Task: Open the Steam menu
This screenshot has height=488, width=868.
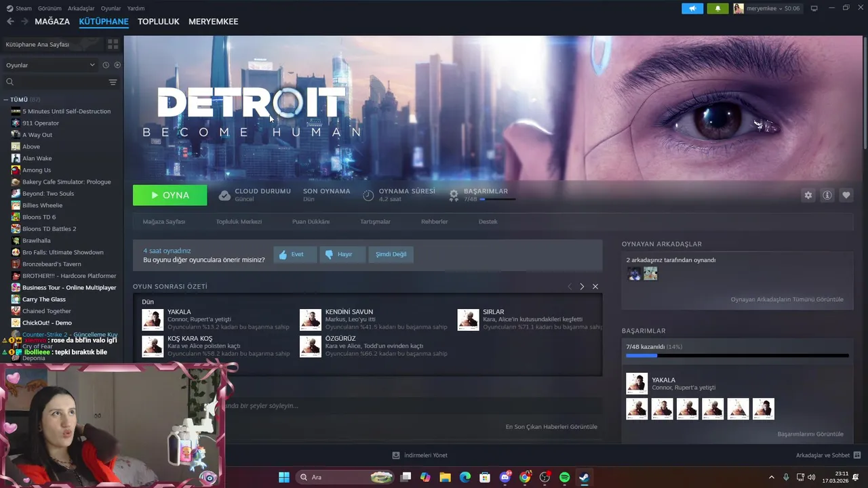Action: click(19, 8)
